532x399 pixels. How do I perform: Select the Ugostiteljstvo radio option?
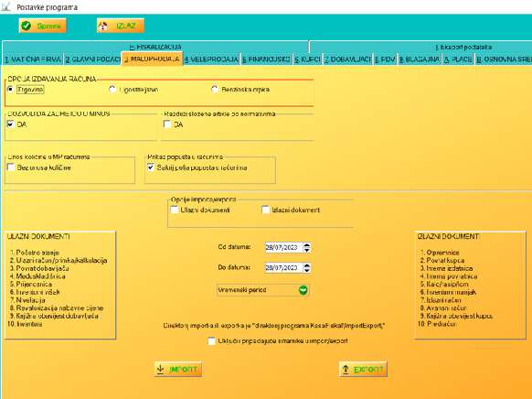coord(112,90)
